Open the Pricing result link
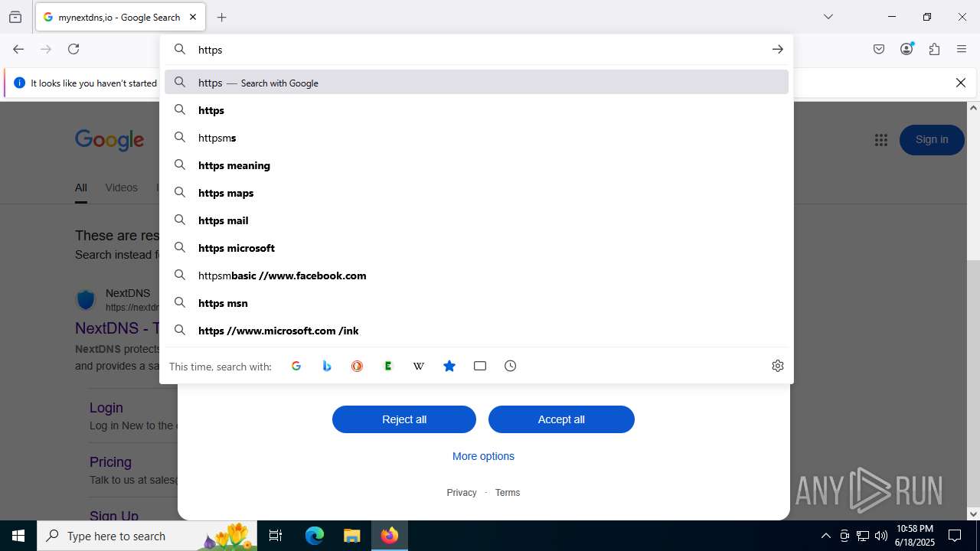The image size is (980, 551). 110,462
